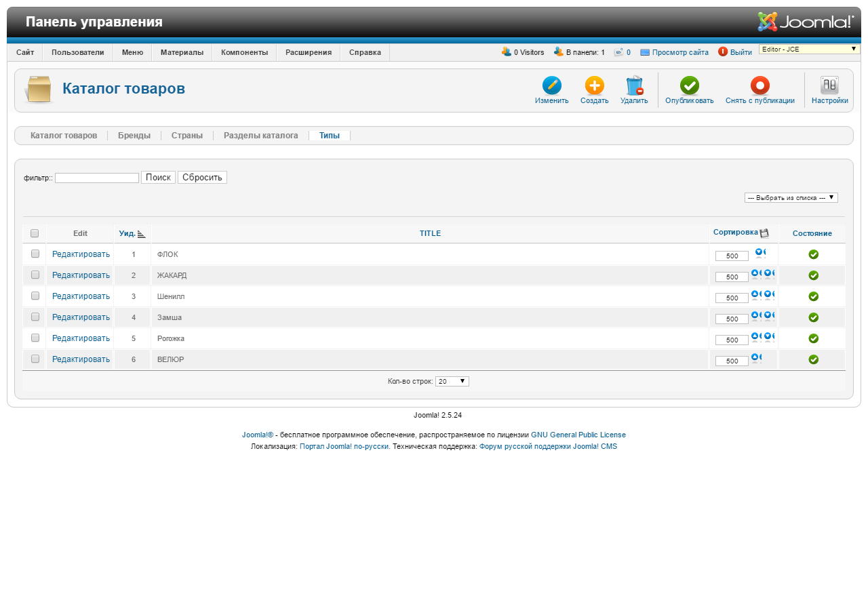Open the Материалы menu
Image resolution: width=868 pixels, height=596 pixels.
click(182, 52)
